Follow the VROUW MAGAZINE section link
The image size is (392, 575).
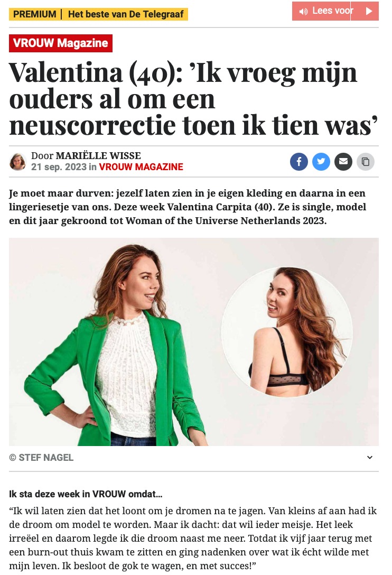[x=141, y=167]
